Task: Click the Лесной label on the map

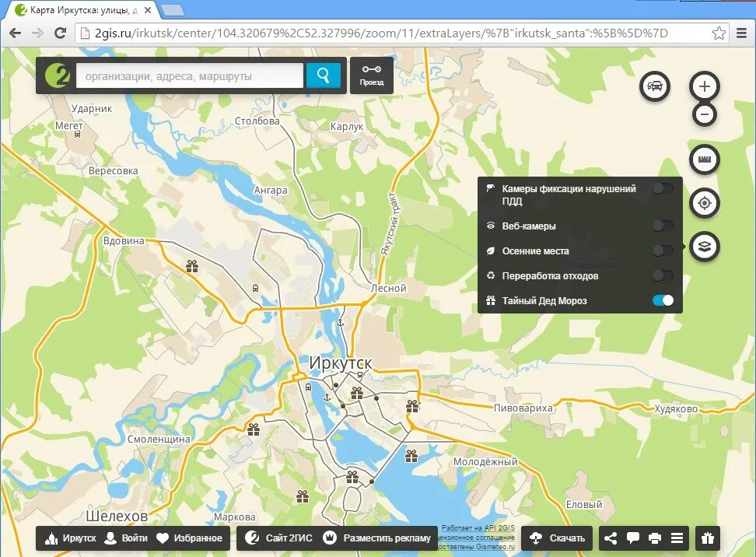Action: click(389, 288)
